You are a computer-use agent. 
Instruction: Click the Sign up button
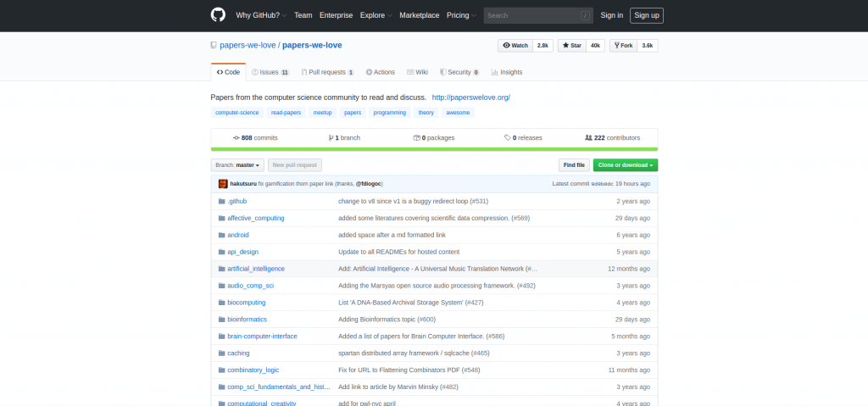[647, 15]
